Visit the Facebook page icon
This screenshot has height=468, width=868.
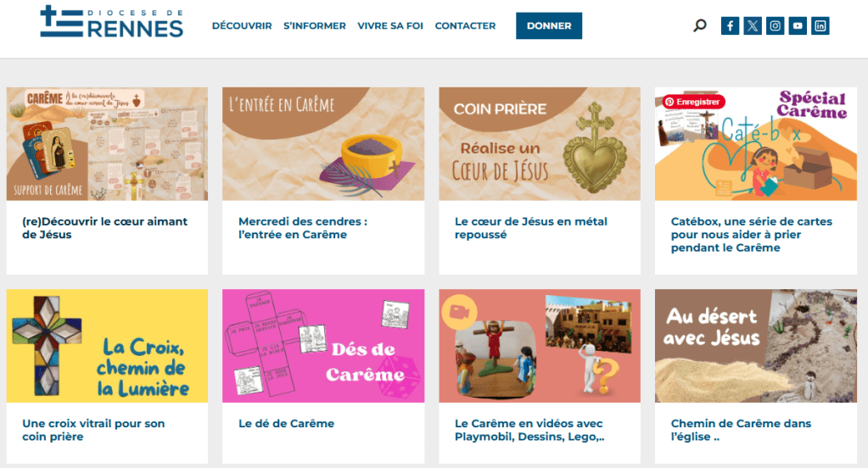click(730, 25)
